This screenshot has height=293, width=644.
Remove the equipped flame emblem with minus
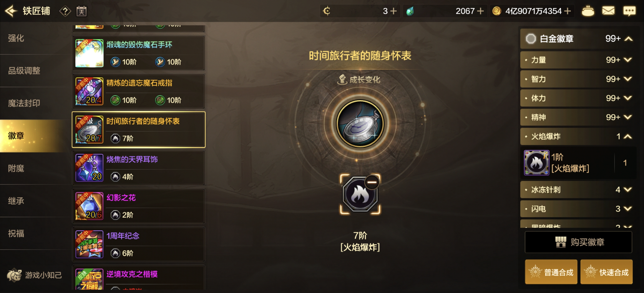(372, 182)
